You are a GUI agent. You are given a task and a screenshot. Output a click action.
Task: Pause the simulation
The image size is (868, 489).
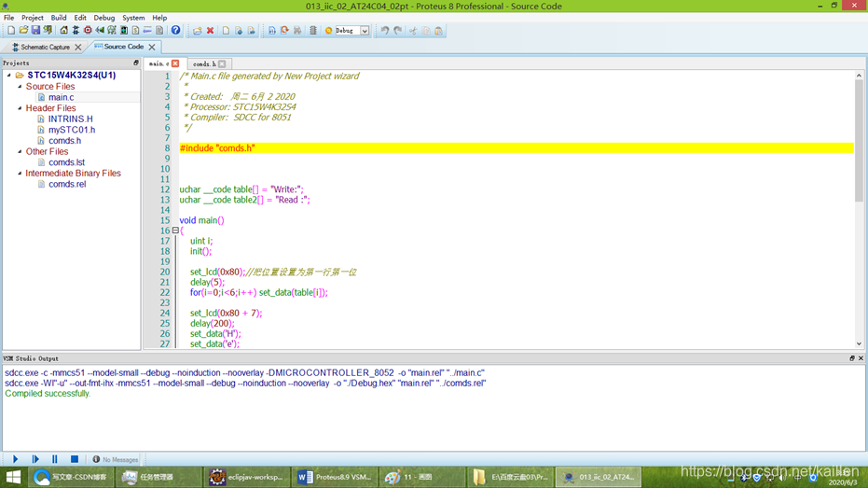click(x=54, y=459)
